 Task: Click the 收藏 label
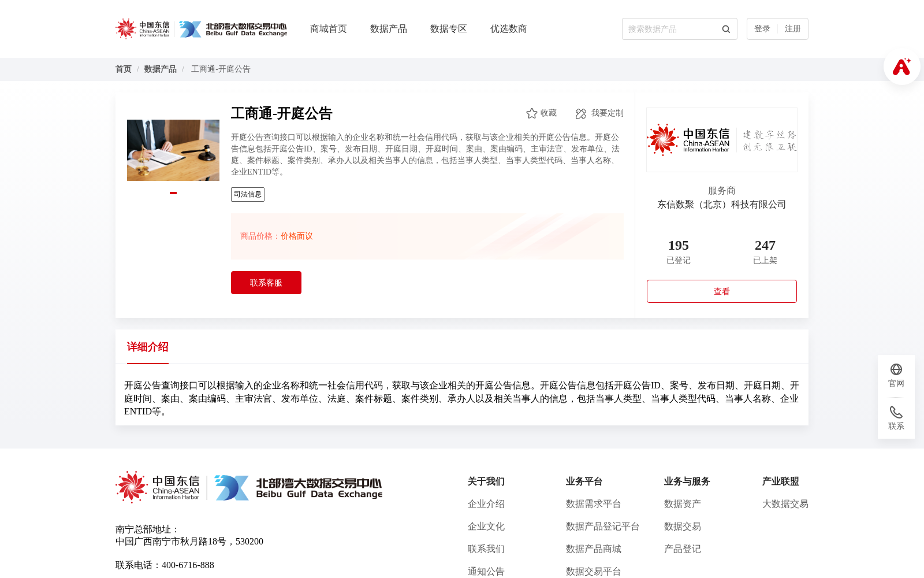coord(549,113)
